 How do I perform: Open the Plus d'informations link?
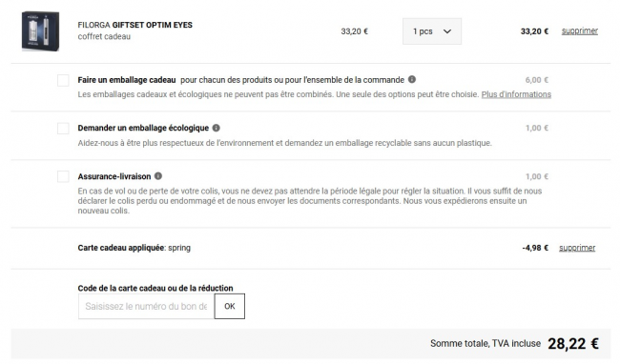516,94
